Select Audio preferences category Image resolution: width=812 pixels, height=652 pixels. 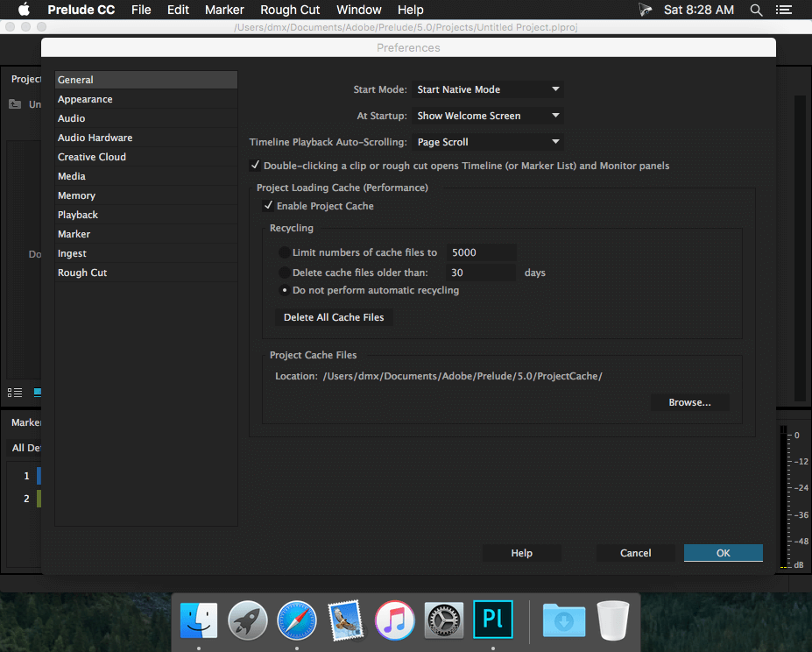tap(146, 118)
